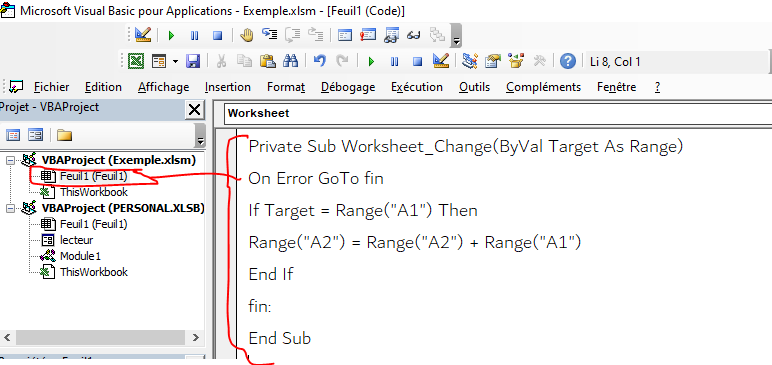Open Visual Basic Help question mark
Screen dimensions: 772x365
point(568,62)
